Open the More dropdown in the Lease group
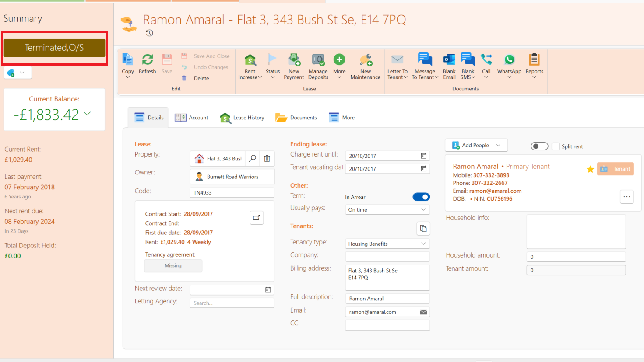This screenshot has height=362, width=644. (339, 66)
